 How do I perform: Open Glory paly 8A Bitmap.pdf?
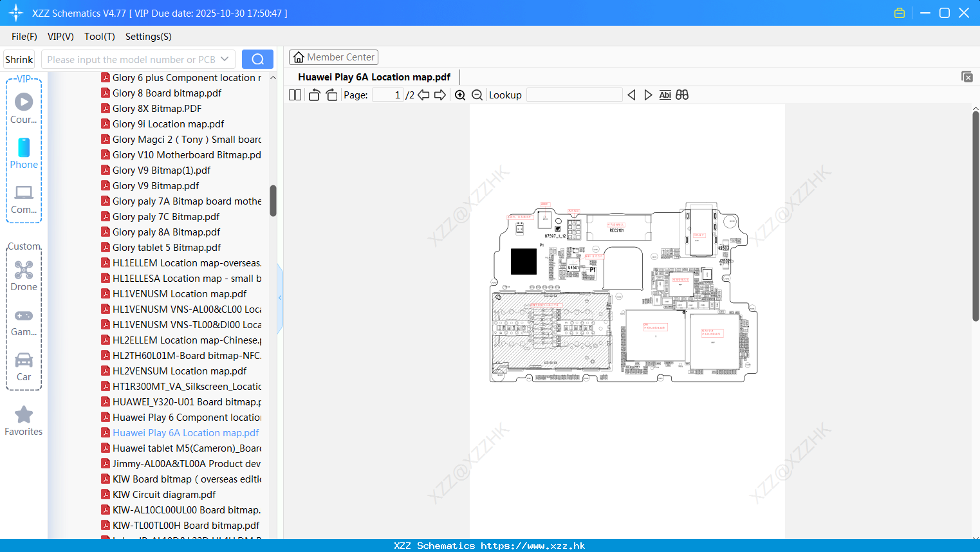pos(166,232)
